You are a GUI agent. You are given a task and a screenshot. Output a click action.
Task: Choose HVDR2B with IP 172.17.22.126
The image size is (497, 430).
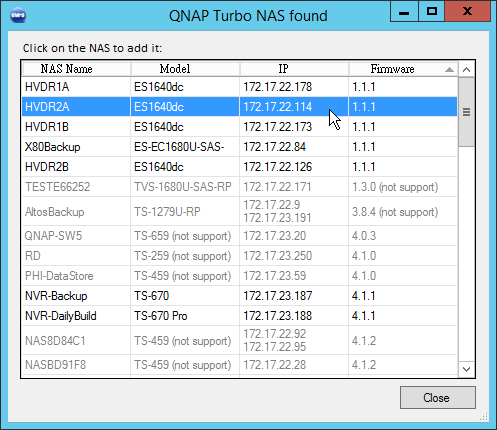[239, 167]
